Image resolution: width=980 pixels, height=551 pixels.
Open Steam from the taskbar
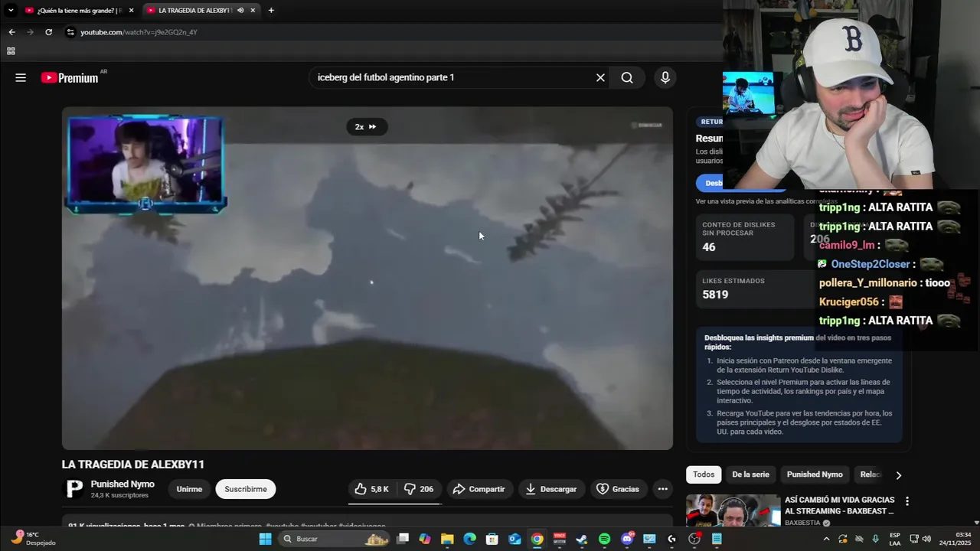[582, 539]
